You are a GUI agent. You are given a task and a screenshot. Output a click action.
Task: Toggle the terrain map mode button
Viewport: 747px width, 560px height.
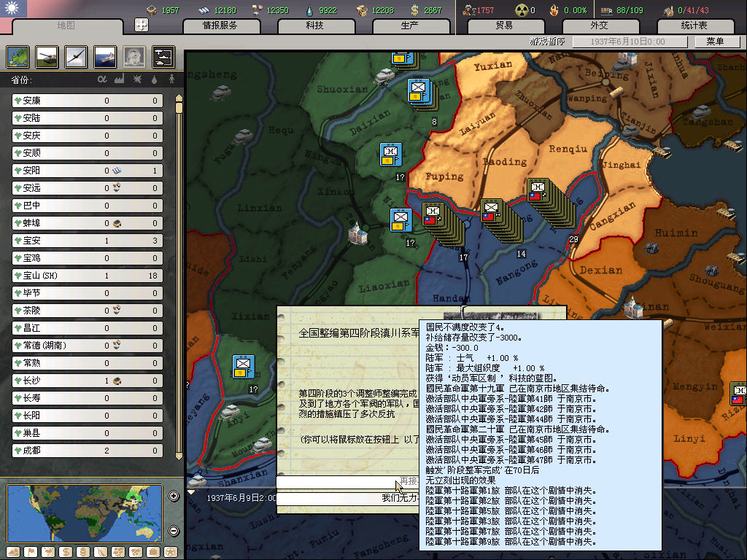pyautogui.click(x=12, y=552)
